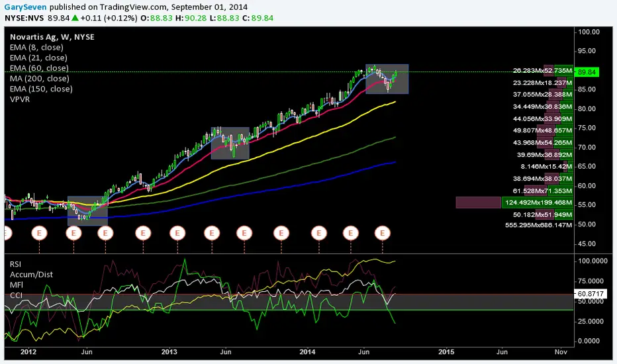617x364 pixels.
Task: Click the 25.0000 oscillator axis label
Action: pos(591,322)
